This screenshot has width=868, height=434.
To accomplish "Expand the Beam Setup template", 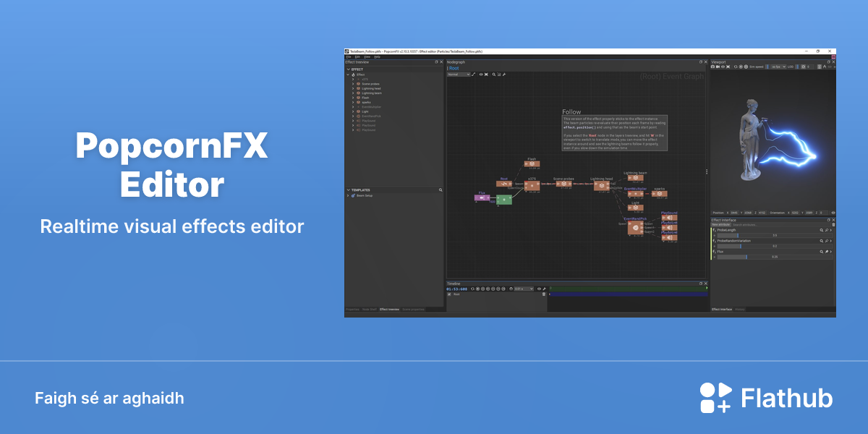I will click(348, 195).
